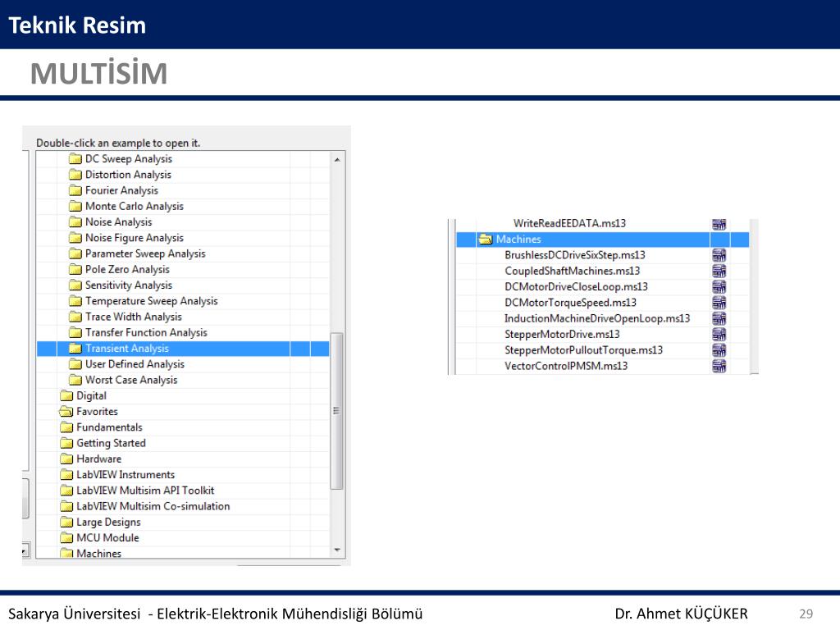Viewport: 840px width, 630px height.
Task: Select Temperature Sweep Analysis folder
Action: pos(152,301)
